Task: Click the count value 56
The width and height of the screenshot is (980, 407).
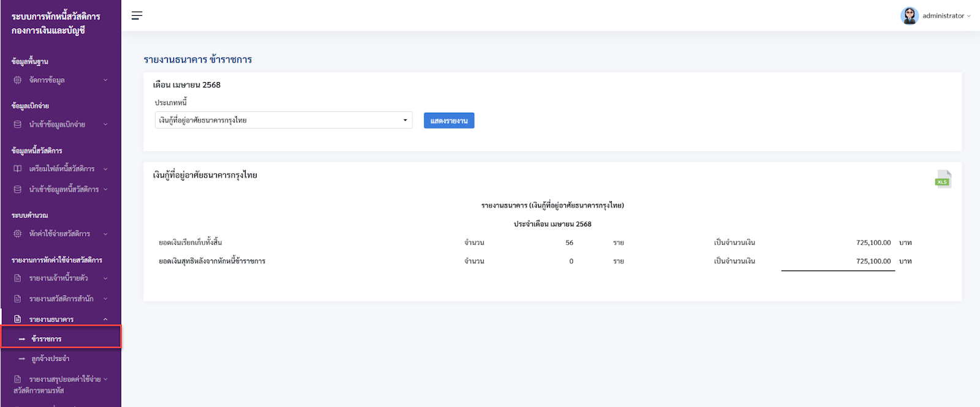Action: 570,243
